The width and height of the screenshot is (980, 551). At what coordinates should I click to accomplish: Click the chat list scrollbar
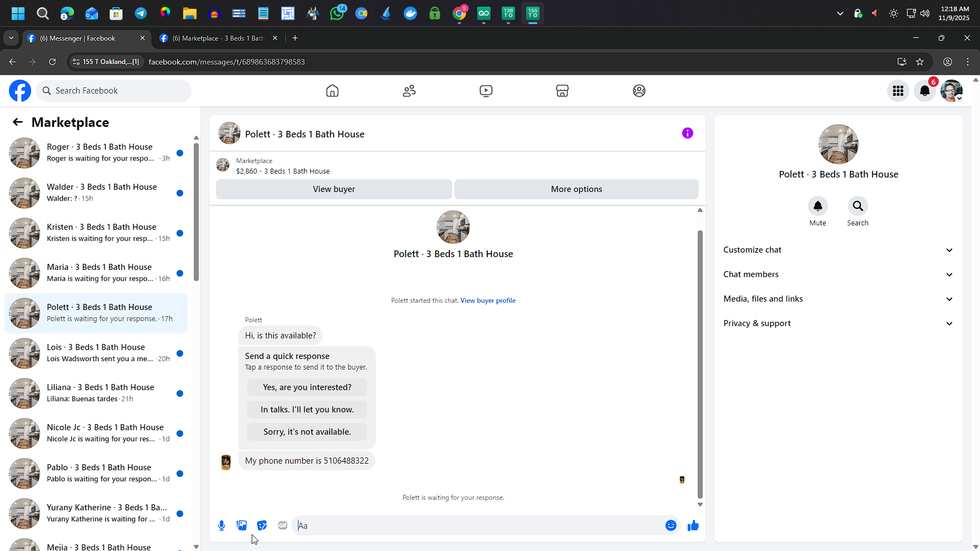196,212
